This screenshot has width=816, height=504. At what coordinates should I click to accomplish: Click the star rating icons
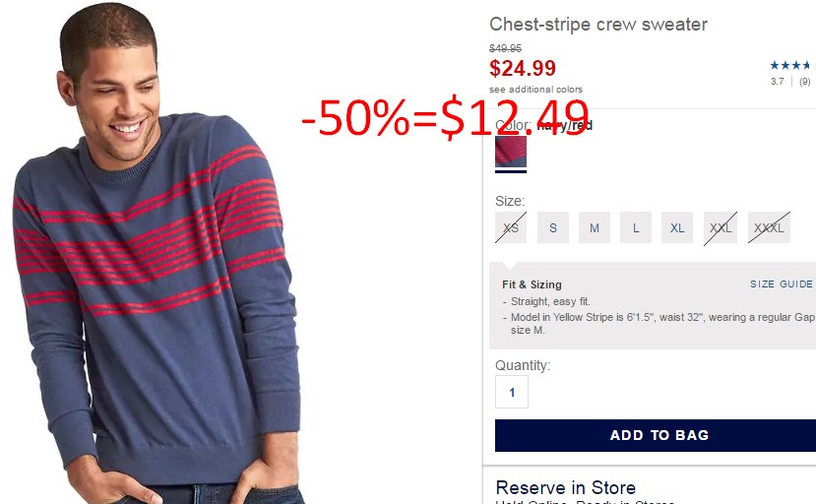click(x=792, y=65)
